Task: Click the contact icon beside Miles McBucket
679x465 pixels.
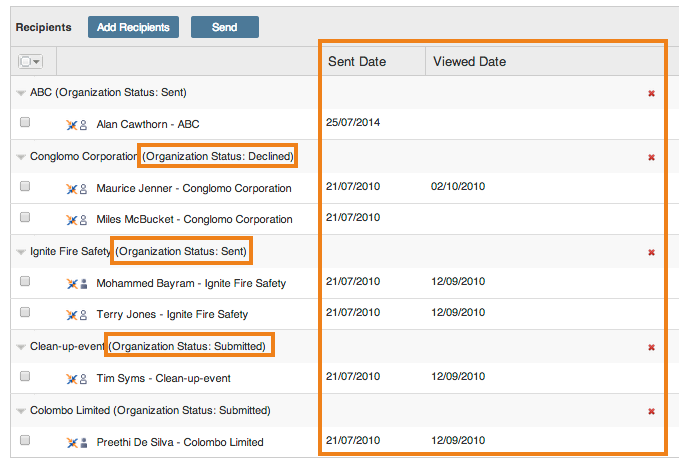Action: click(x=84, y=220)
